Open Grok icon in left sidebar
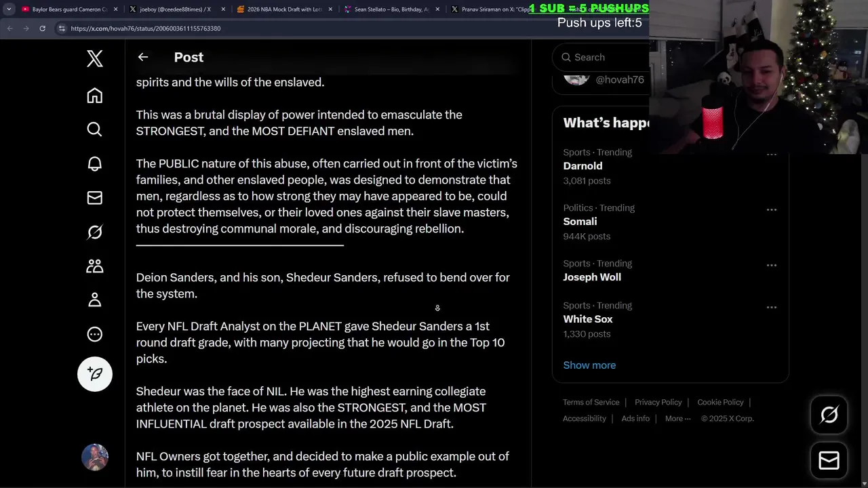The height and width of the screenshot is (488, 868). (95, 232)
